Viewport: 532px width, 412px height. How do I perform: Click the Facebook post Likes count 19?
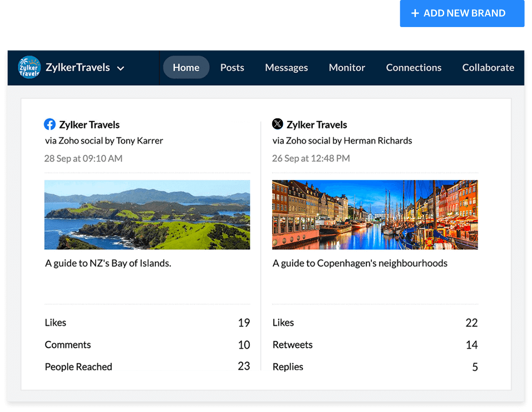244,323
